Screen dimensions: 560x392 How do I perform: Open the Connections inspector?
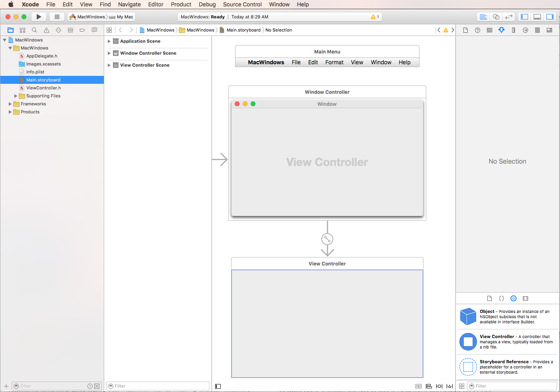click(x=525, y=30)
